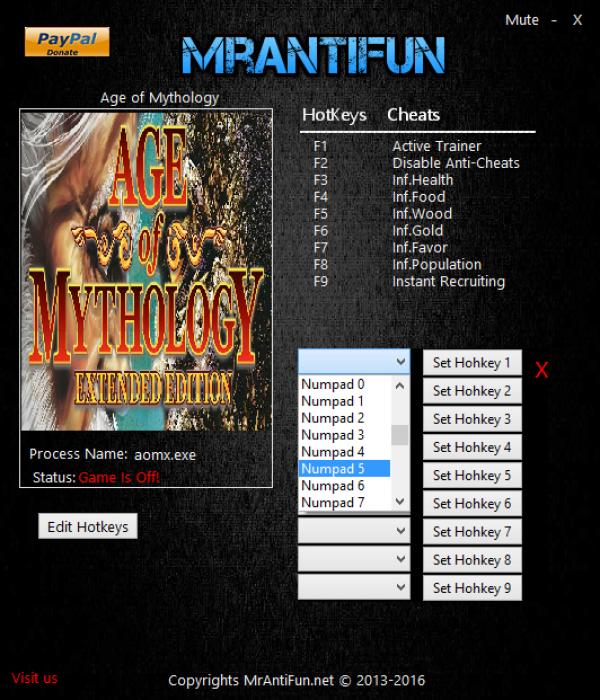Click Set Hohkey 8 button
Screen dimensions: 600x700
[472, 559]
